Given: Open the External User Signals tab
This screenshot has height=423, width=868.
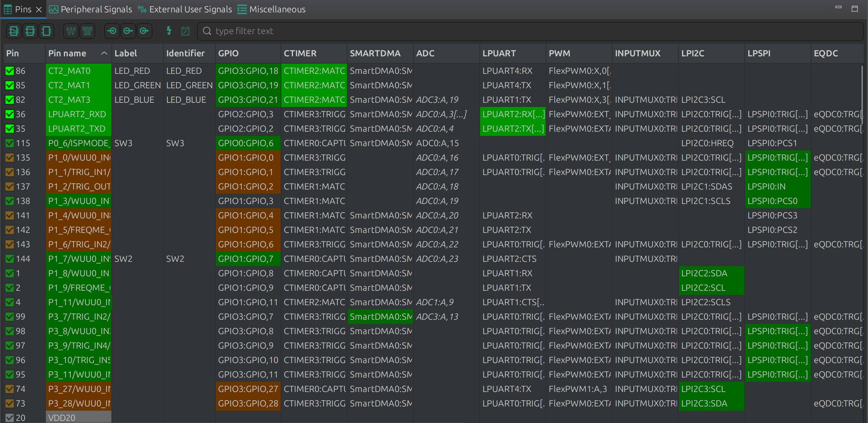Looking at the screenshot, I should click(185, 9).
